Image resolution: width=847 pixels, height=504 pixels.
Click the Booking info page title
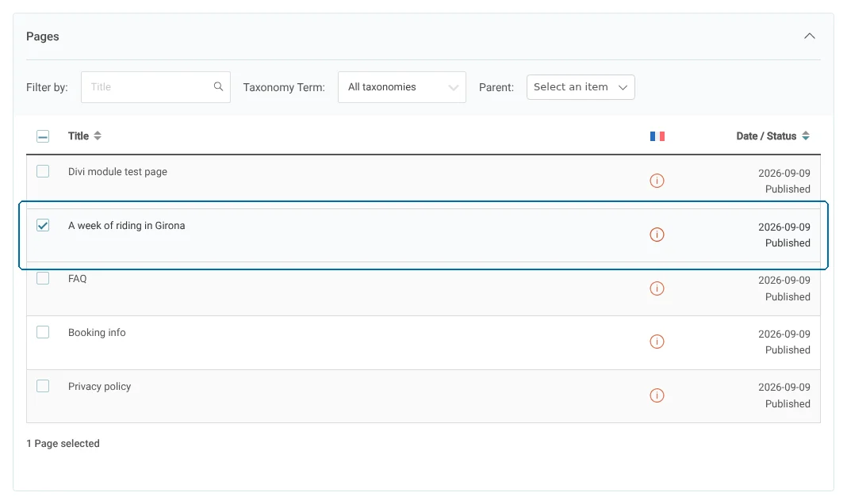(97, 332)
